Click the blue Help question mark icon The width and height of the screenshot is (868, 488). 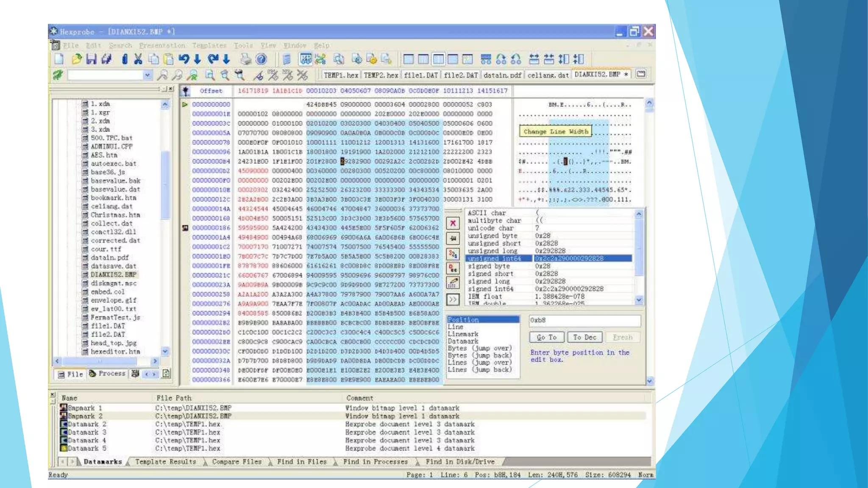(x=262, y=59)
